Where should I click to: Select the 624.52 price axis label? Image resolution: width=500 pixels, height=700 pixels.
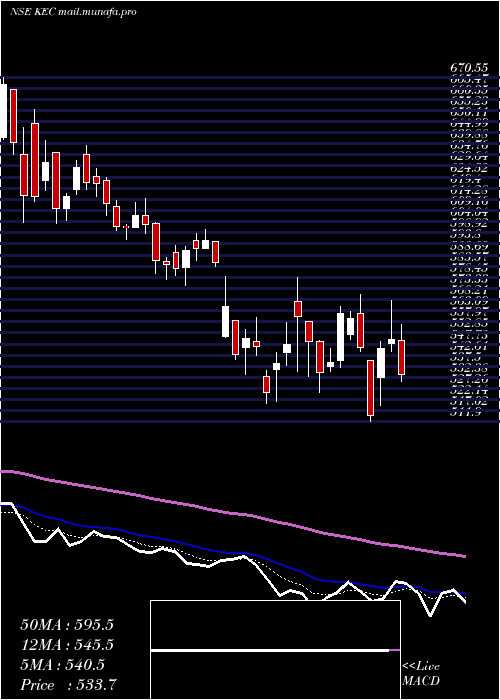[469, 169]
